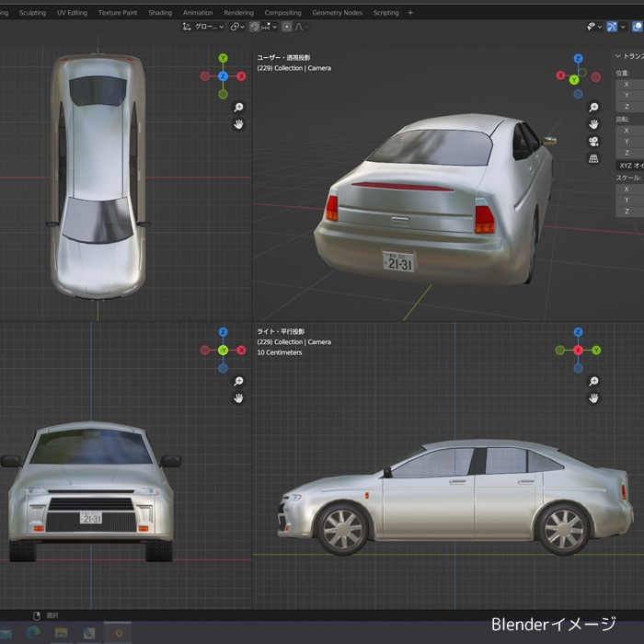The image size is (644, 644).
Task: Add a new workspace with plus button
Action: [410, 13]
